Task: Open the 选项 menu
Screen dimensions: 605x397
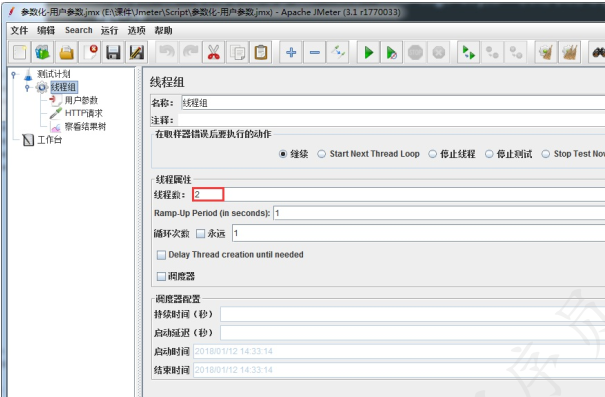Action: coord(137,30)
